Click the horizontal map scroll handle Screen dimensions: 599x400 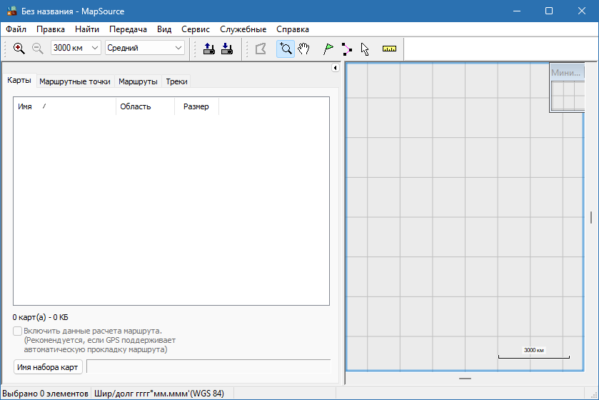pyautogui.click(x=465, y=378)
